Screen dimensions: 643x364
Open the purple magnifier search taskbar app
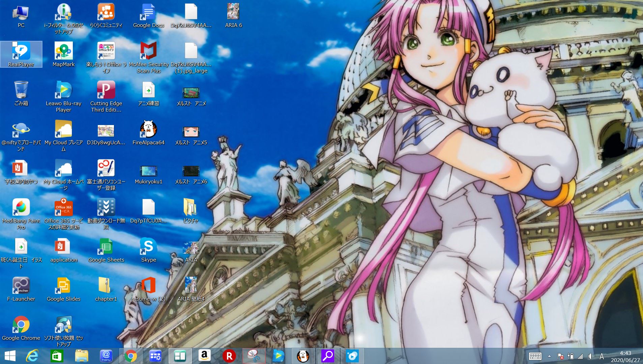327,356
